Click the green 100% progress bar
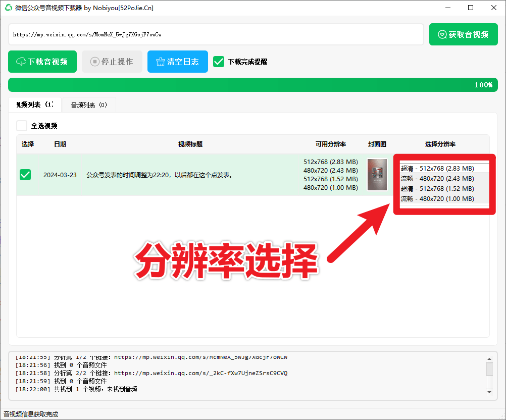Viewport: 506px width, 420px height. pyautogui.click(x=252, y=85)
